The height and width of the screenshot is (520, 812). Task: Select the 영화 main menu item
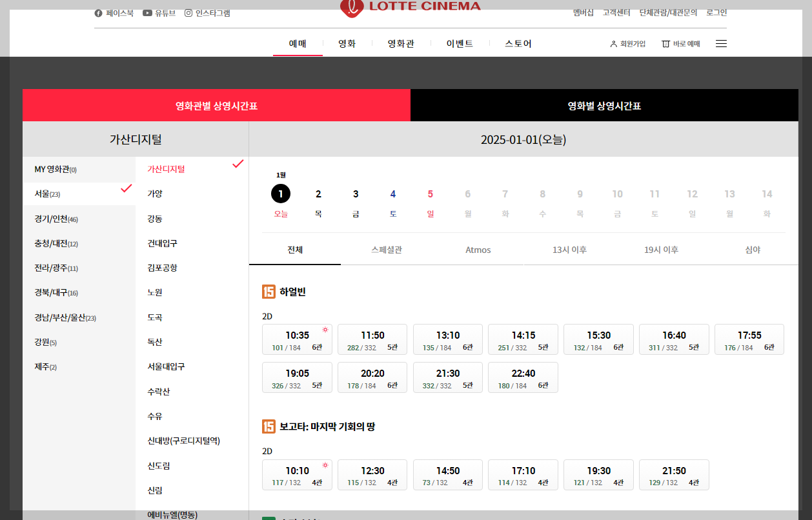pyautogui.click(x=347, y=44)
